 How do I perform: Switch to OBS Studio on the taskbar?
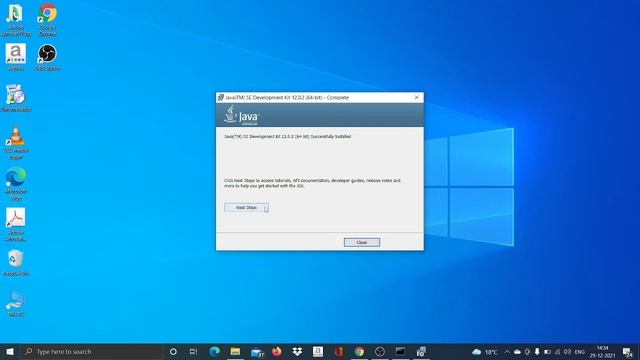click(380, 351)
